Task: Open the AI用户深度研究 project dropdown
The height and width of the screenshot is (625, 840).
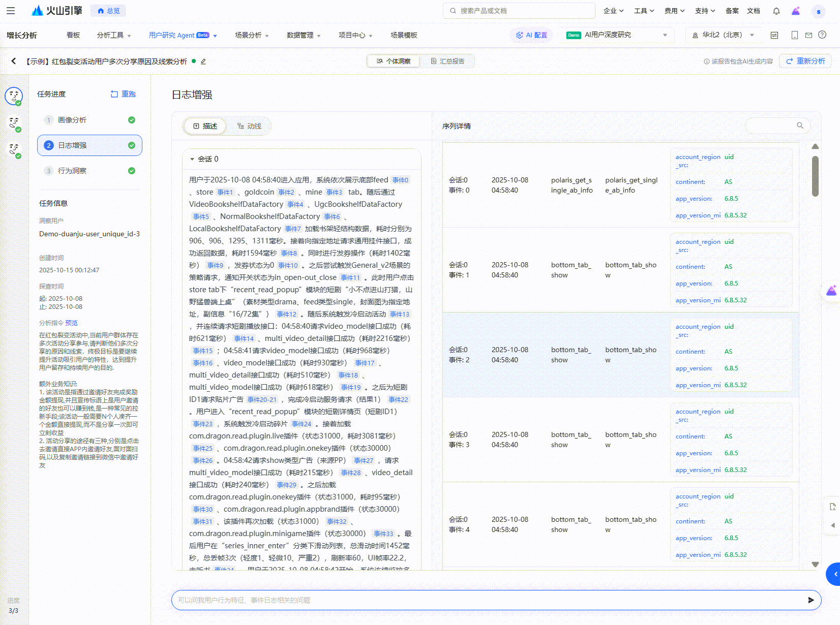Action: (616, 35)
